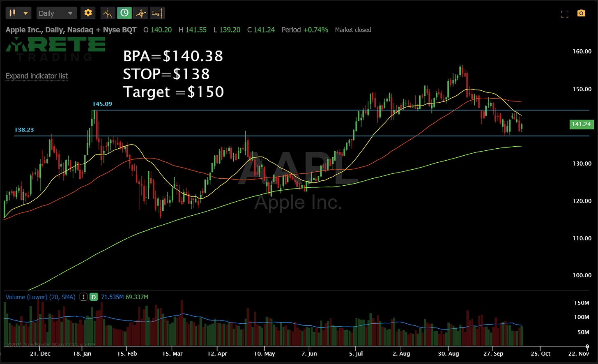Click the 10. May date axis marker
This screenshot has width=598, height=364.
coord(264,354)
